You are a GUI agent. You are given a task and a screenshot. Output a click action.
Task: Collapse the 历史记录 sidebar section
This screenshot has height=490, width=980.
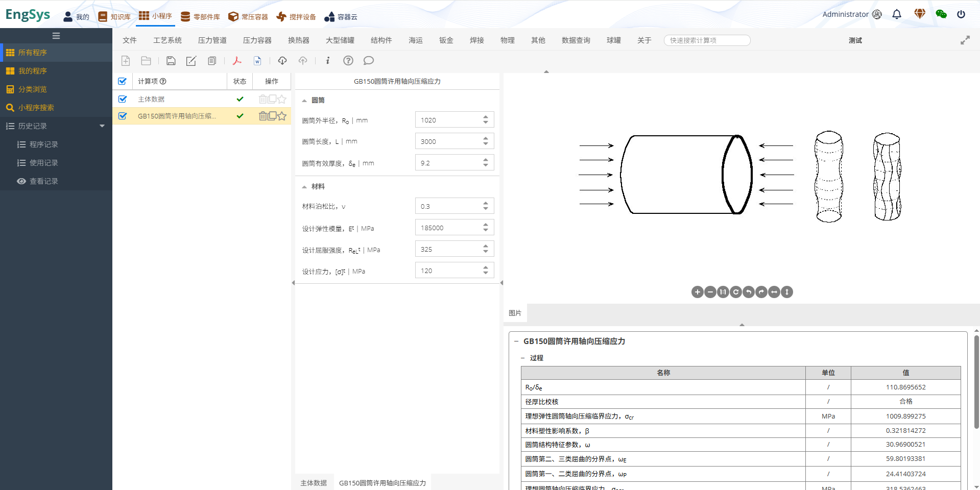(102, 126)
